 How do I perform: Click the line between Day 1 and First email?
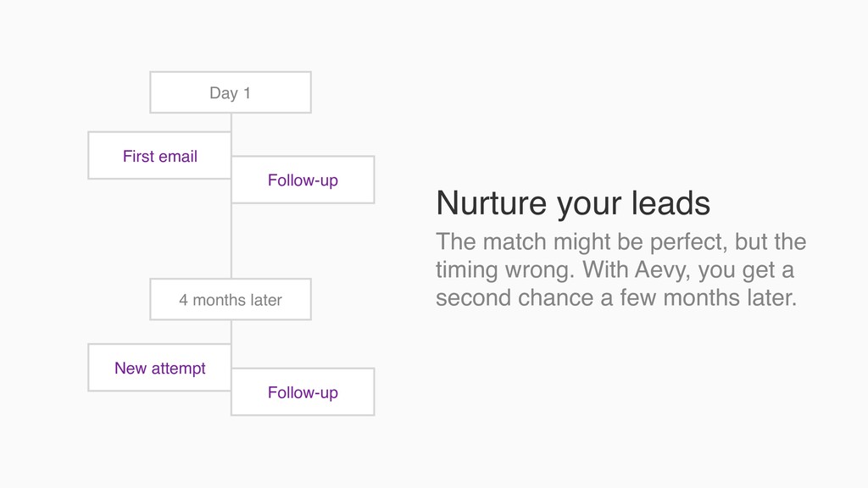[231, 122]
